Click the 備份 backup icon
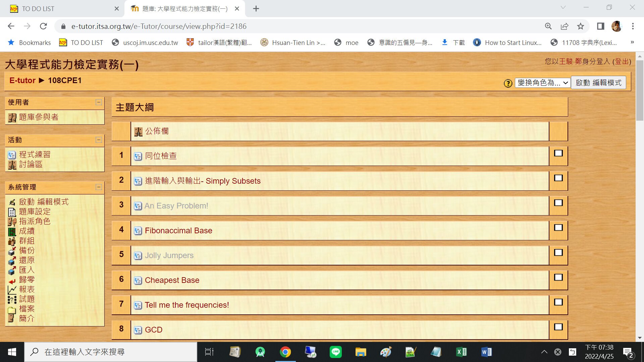This screenshot has height=362, width=644. point(12,251)
